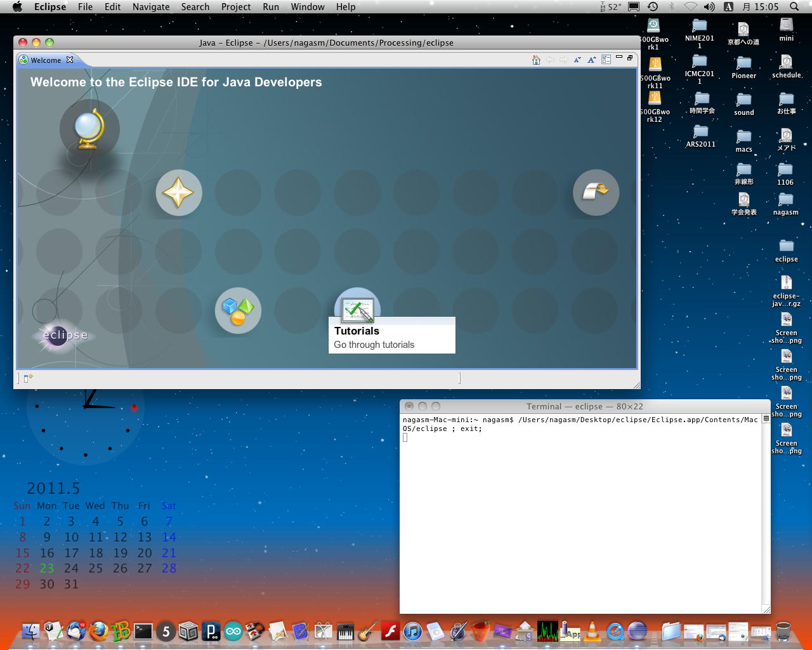Open Spotlight search in the menu bar
Screen dimensions: 812x650
pyautogui.click(x=794, y=7)
